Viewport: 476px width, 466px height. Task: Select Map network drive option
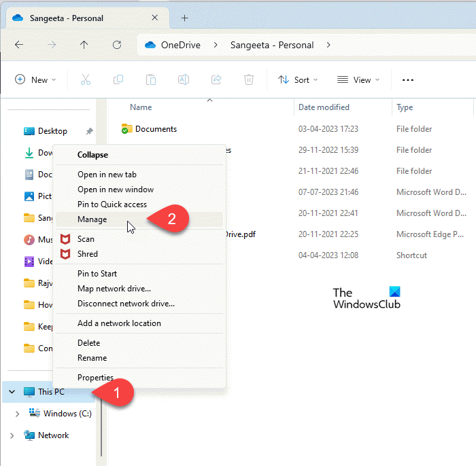tap(114, 289)
